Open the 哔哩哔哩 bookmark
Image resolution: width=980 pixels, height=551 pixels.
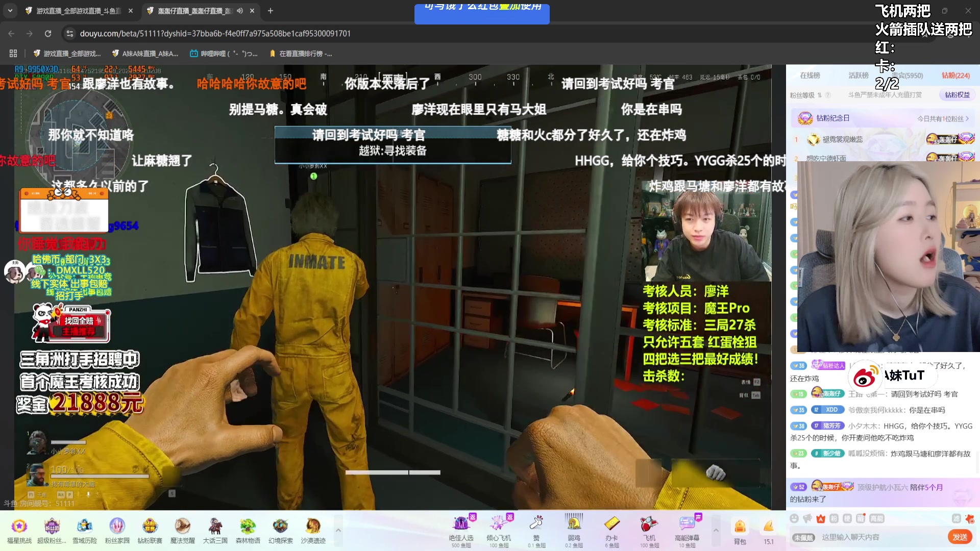click(x=224, y=54)
